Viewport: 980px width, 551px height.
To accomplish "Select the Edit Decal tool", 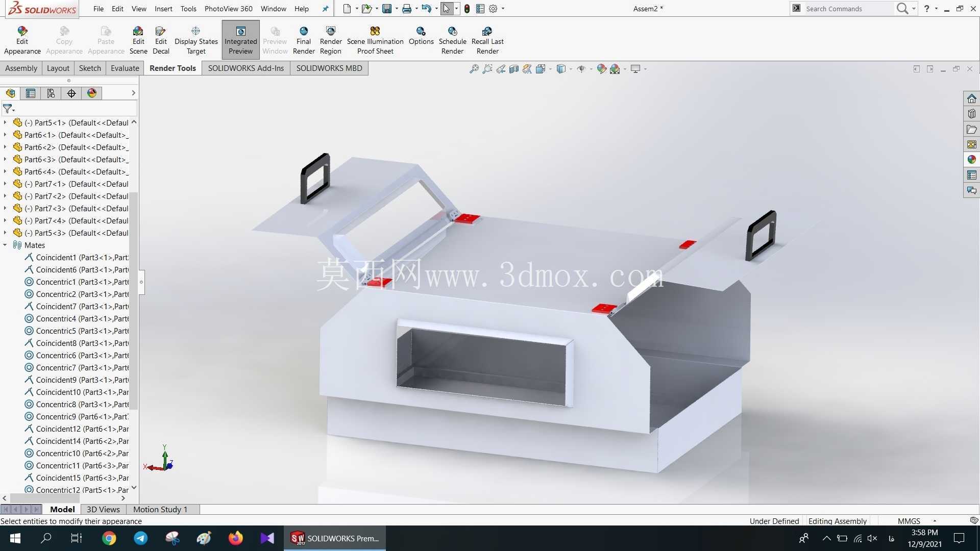I will (x=161, y=40).
